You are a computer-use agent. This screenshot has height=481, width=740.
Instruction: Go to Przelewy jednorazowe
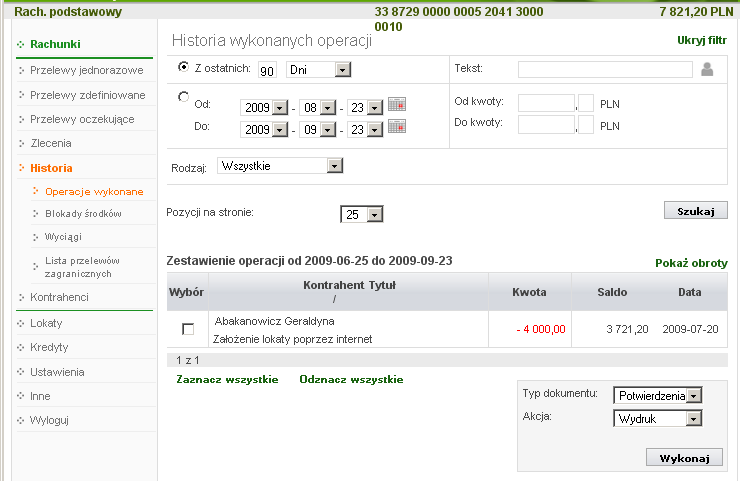click(86, 70)
